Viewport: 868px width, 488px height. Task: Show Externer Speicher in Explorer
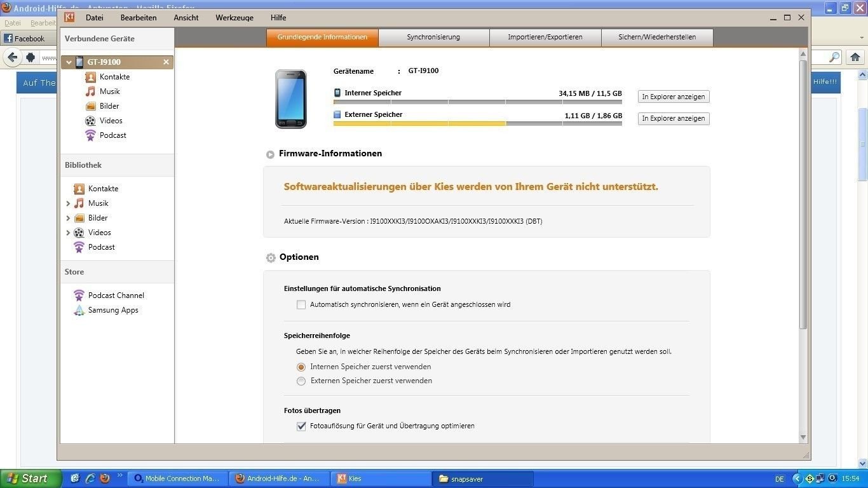[674, 119]
